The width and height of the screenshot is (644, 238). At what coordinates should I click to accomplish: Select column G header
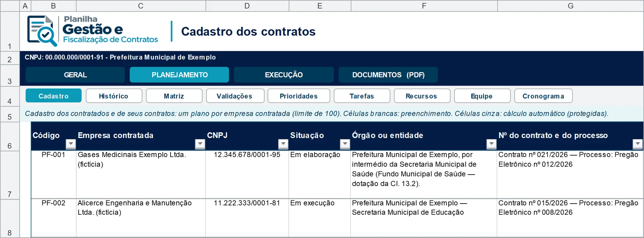coord(571,6)
